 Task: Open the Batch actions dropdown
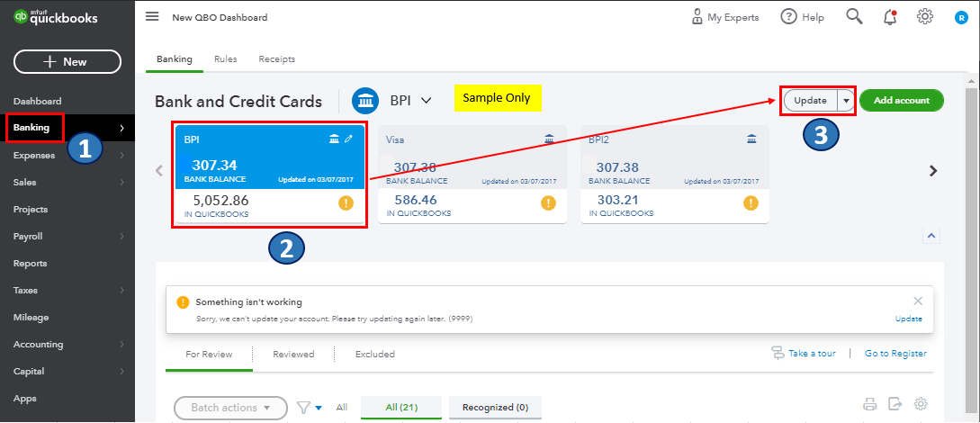230,408
